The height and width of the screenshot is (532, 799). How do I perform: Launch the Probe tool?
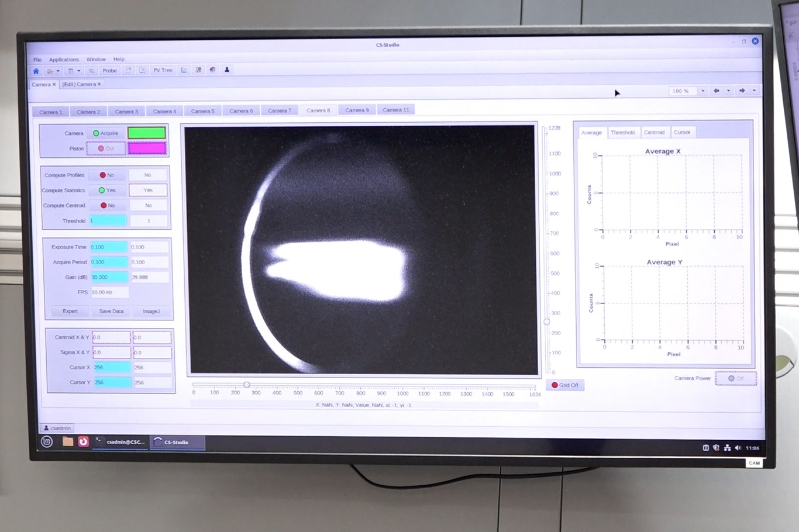click(109, 71)
